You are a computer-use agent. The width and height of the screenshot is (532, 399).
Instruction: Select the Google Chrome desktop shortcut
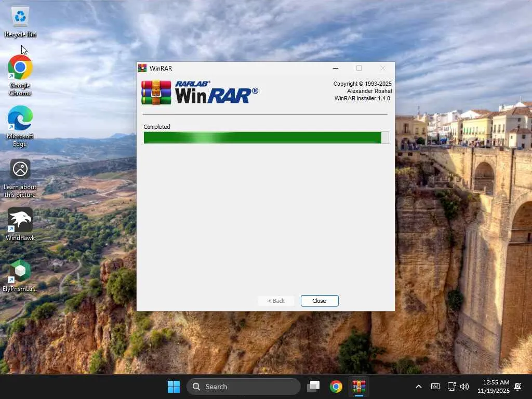click(20, 75)
